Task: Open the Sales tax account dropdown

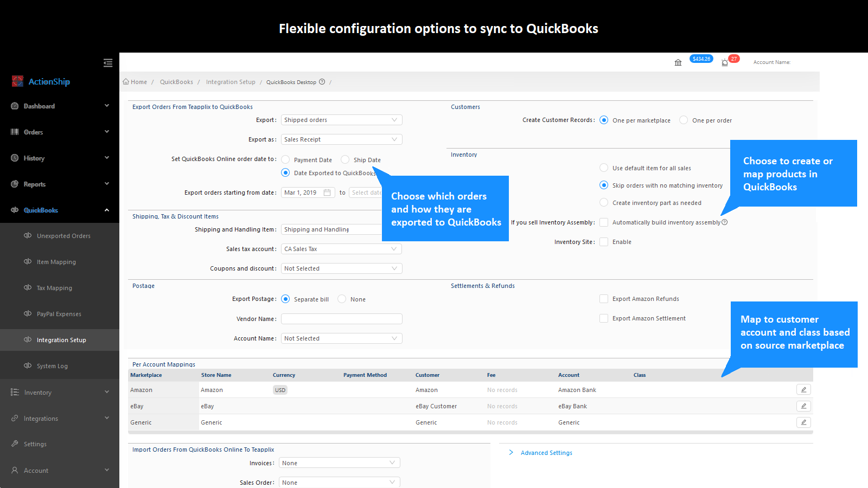Action: click(x=342, y=249)
